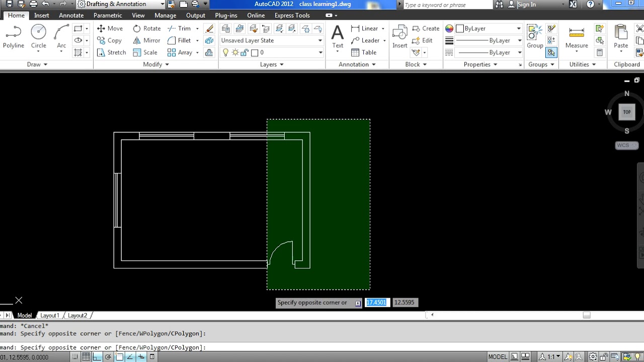Screen dimensions: 644x362
Task: Click the Array tool
Action: click(180, 52)
